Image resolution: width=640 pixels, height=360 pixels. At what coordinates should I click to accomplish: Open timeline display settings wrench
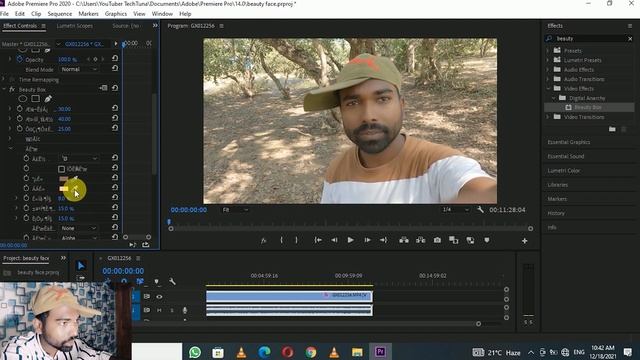172,282
